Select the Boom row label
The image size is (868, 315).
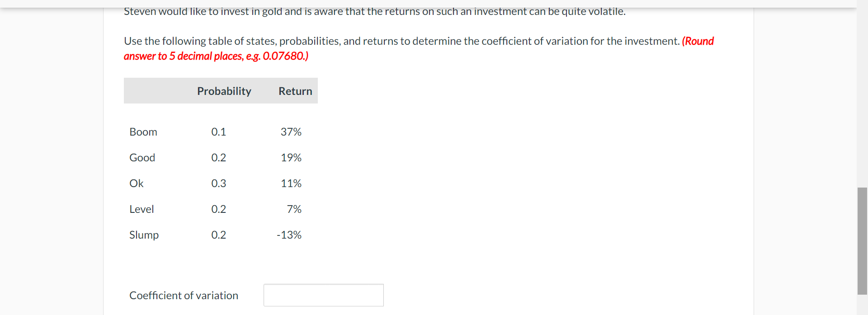pyautogui.click(x=143, y=132)
